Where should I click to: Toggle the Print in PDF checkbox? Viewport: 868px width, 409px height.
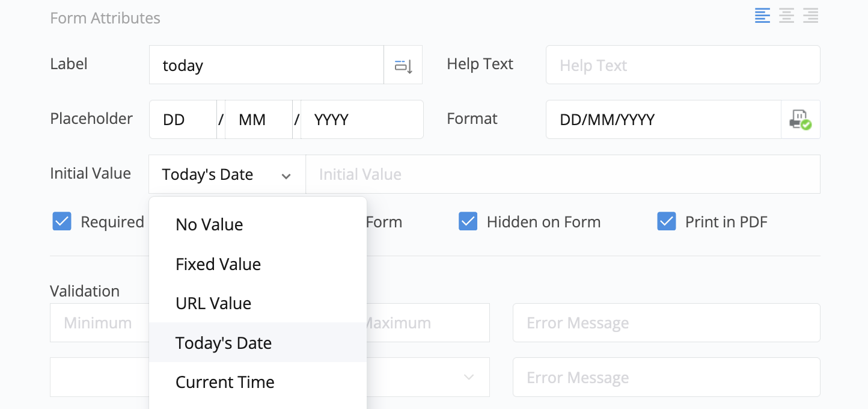coord(667,222)
